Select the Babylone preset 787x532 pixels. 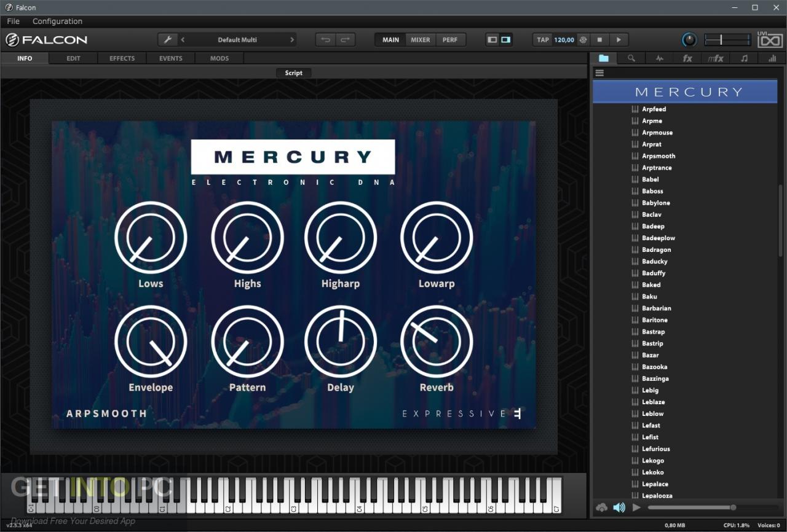[656, 203]
